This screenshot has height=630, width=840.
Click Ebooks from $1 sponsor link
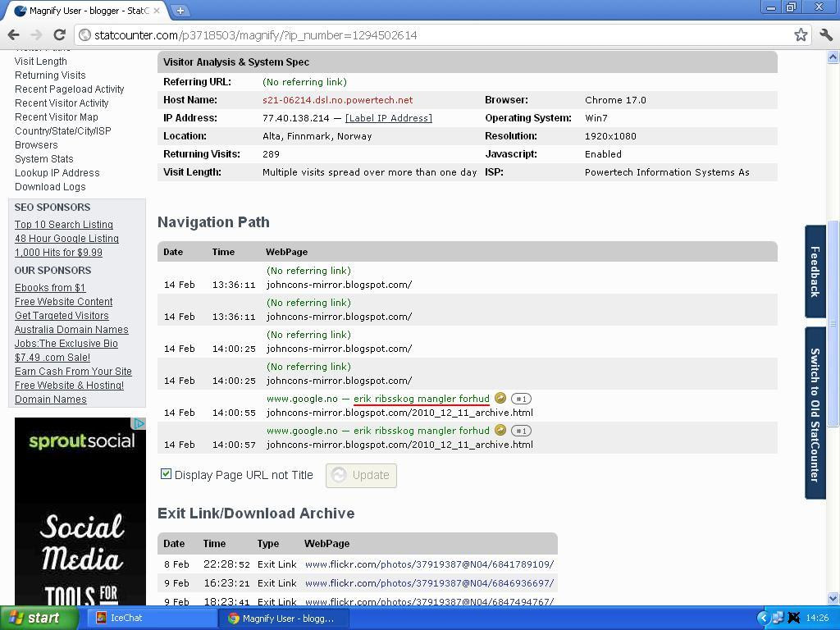coord(50,288)
